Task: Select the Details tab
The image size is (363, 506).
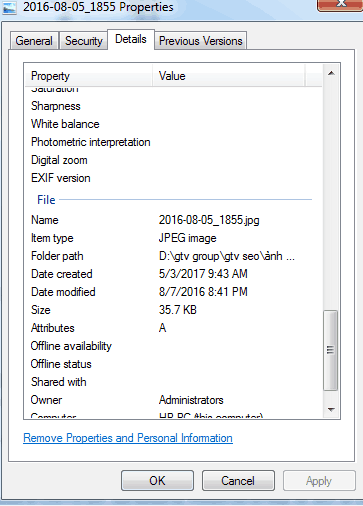Action: tap(131, 39)
